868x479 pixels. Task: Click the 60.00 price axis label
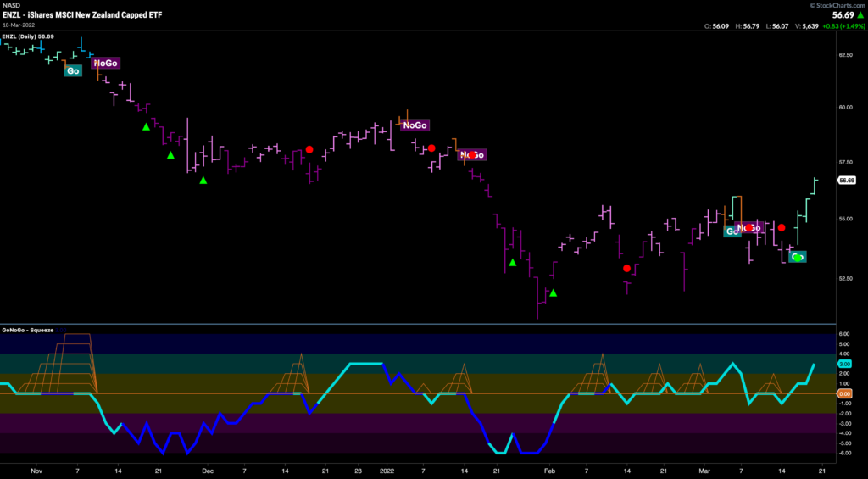845,108
